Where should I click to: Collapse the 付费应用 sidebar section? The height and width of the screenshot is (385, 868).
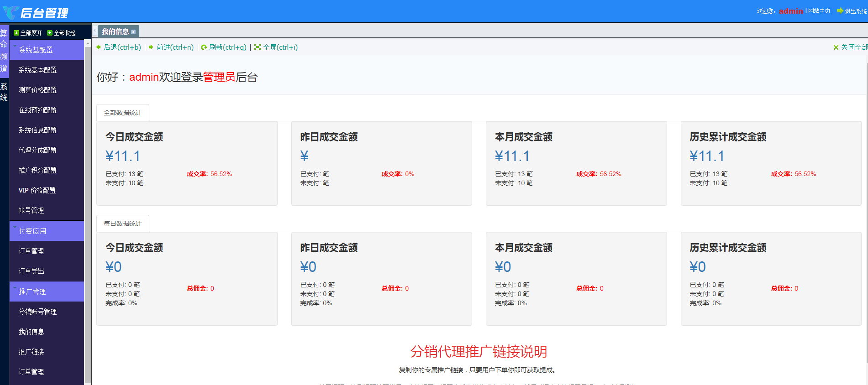(x=15, y=228)
